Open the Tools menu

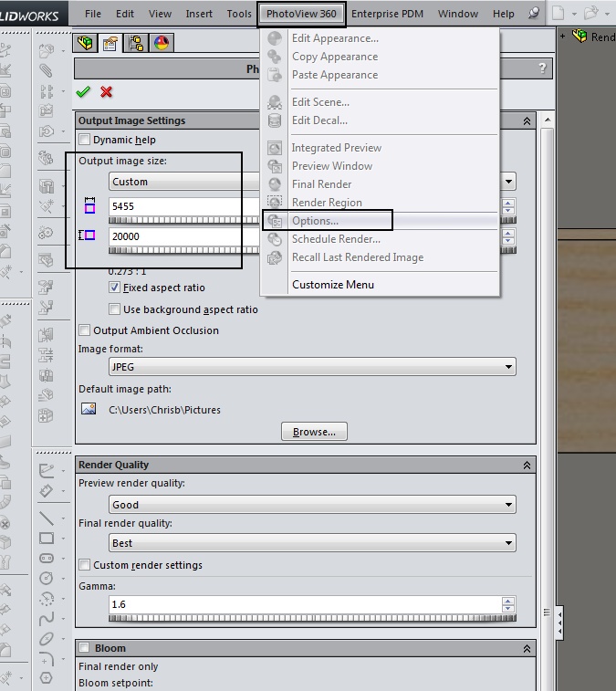(239, 14)
